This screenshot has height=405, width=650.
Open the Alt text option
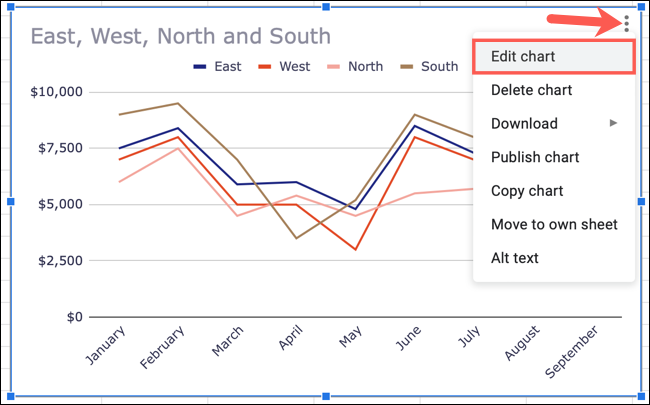pyautogui.click(x=515, y=257)
